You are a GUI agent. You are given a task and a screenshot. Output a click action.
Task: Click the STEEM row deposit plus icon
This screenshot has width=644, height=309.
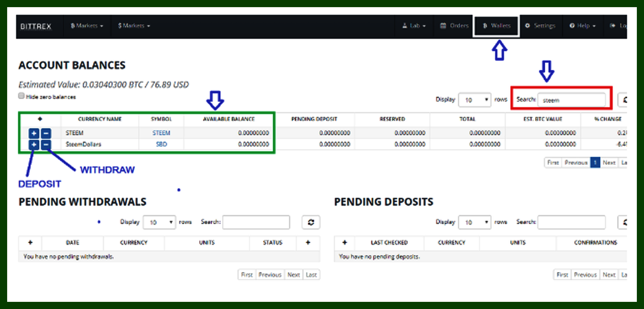(34, 133)
